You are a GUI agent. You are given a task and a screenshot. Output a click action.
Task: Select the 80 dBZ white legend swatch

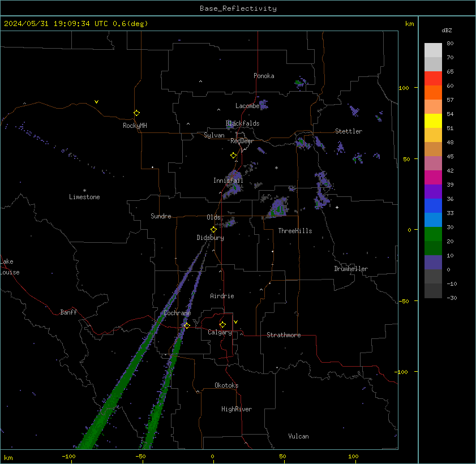pyautogui.click(x=433, y=50)
